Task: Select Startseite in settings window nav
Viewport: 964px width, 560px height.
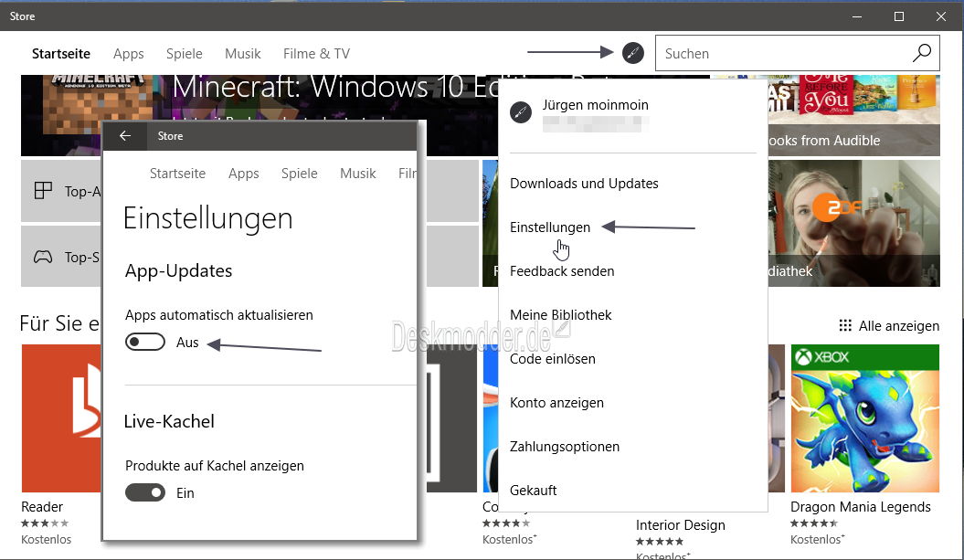Action: point(177,174)
